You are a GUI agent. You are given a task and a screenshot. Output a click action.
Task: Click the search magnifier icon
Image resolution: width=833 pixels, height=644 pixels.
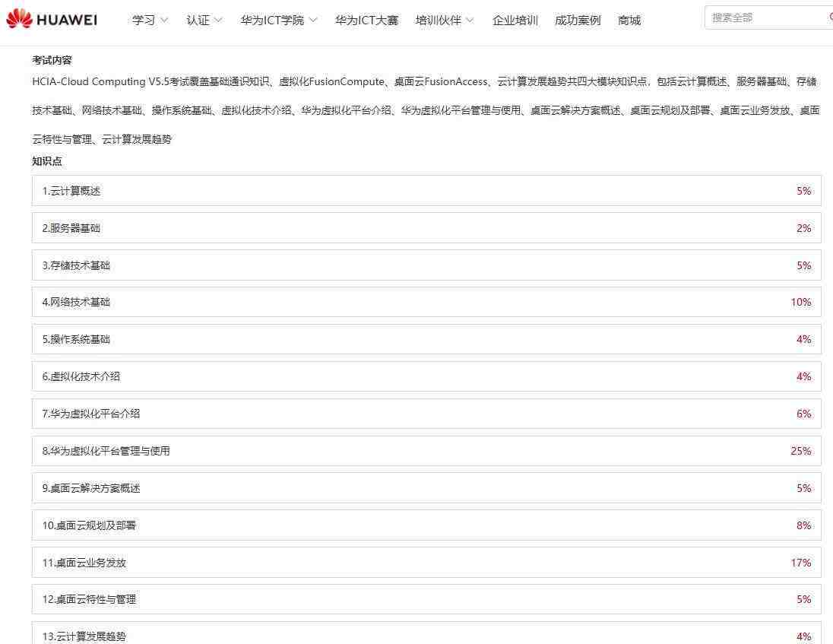(829, 17)
